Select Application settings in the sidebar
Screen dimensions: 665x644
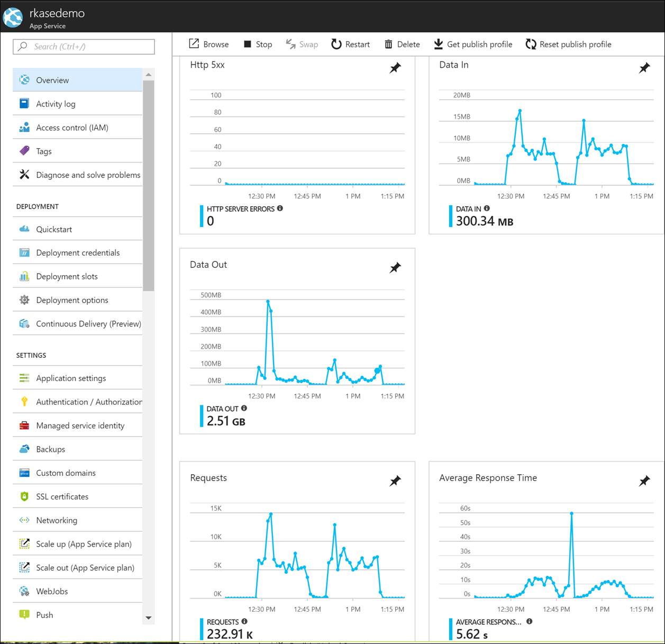pos(24,378)
